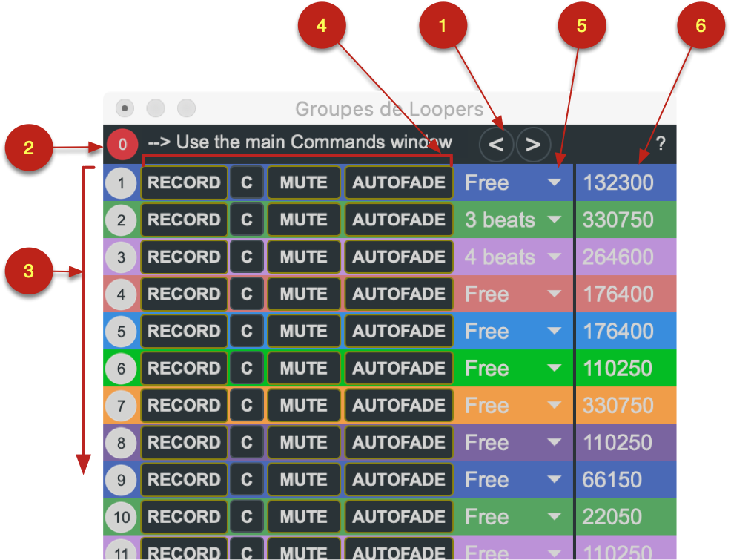Viewport: 731px width, 560px height.
Task: Select looper number 8 circle
Action: pyautogui.click(x=121, y=443)
